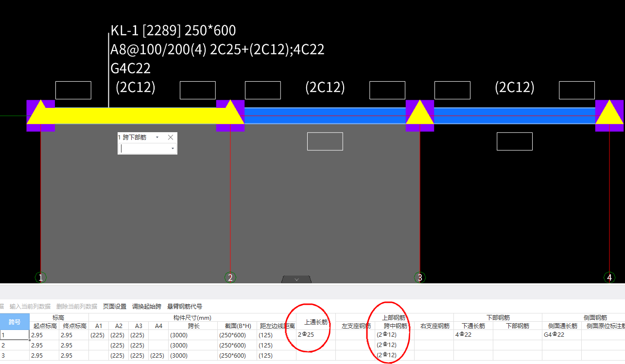
Task: Click the (2C12) label above span 1
Action: coord(136,87)
